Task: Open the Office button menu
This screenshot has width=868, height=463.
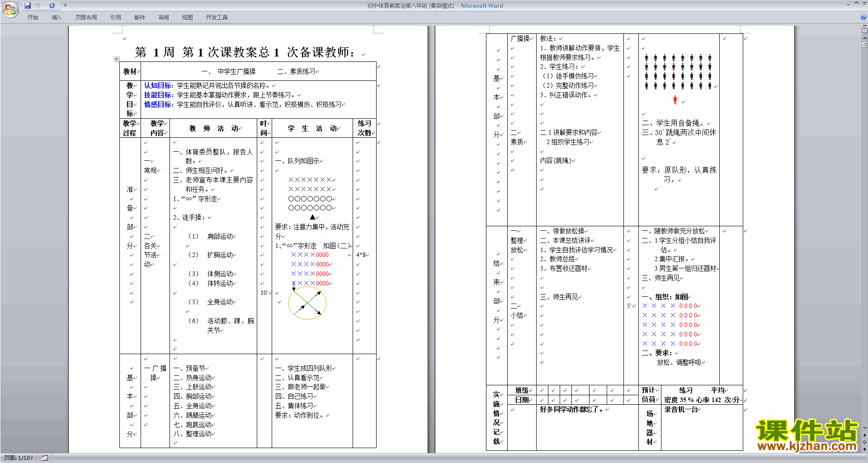Action: coord(10,9)
